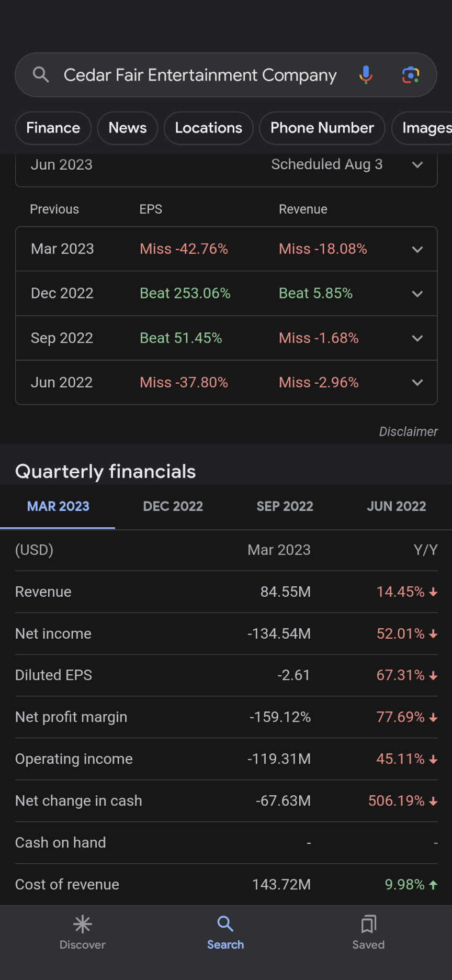Open Google Lens camera search icon
452x980 pixels.
click(411, 75)
